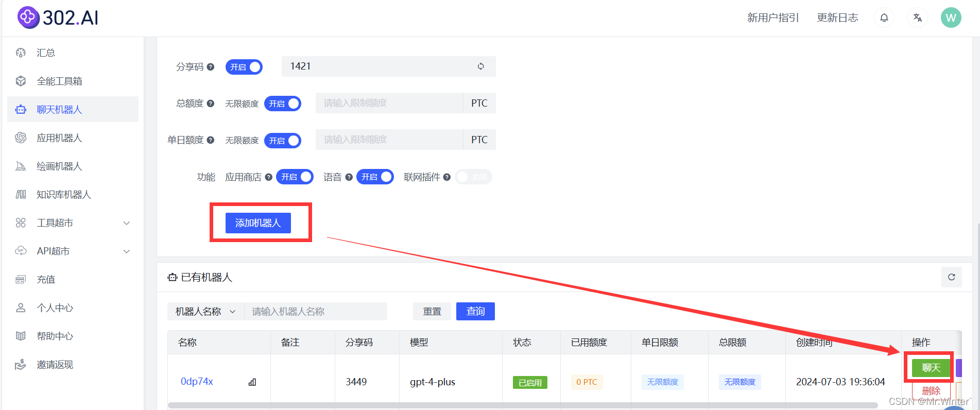Toggle the 分享码 switch
The image size is (980, 410).
pyautogui.click(x=244, y=67)
